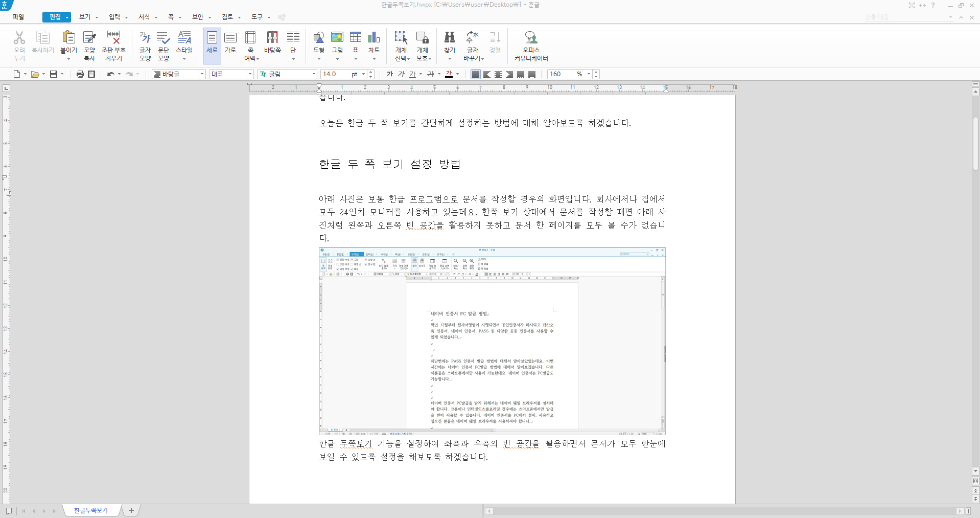Select Distribute alignment (배분 정렬)
Screen dimensions: 980x518
(x=521, y=74)
